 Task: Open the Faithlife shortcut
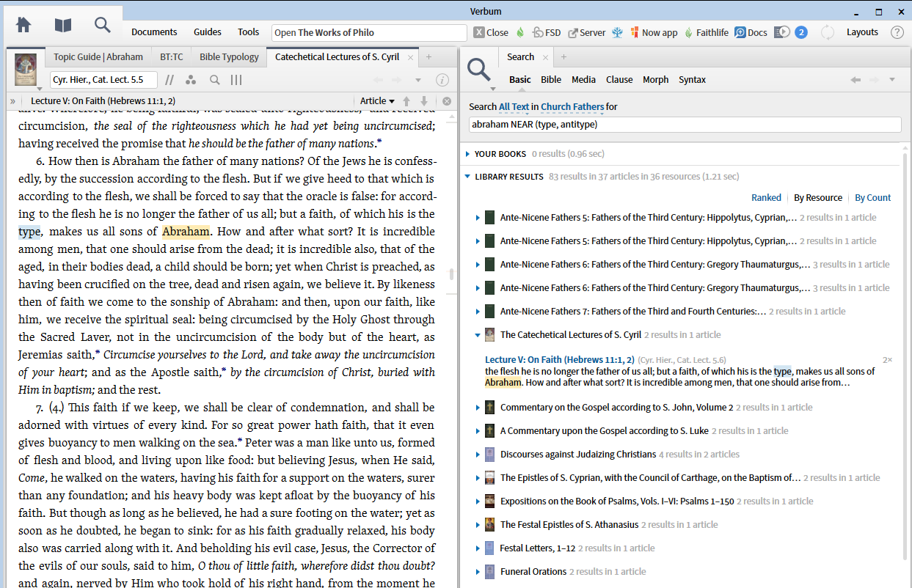pyautogui.click(x=707, y=32)
